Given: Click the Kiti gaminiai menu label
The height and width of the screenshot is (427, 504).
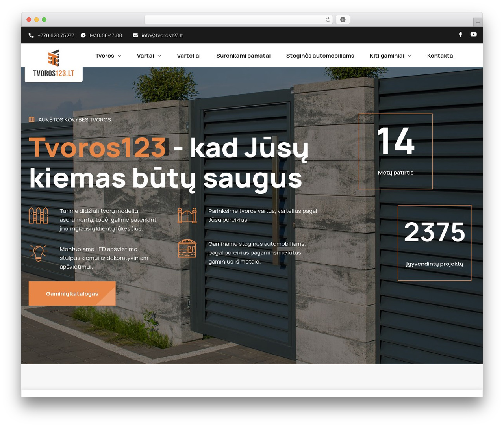Looking at the screenshot, I should [x=387, y=56].
